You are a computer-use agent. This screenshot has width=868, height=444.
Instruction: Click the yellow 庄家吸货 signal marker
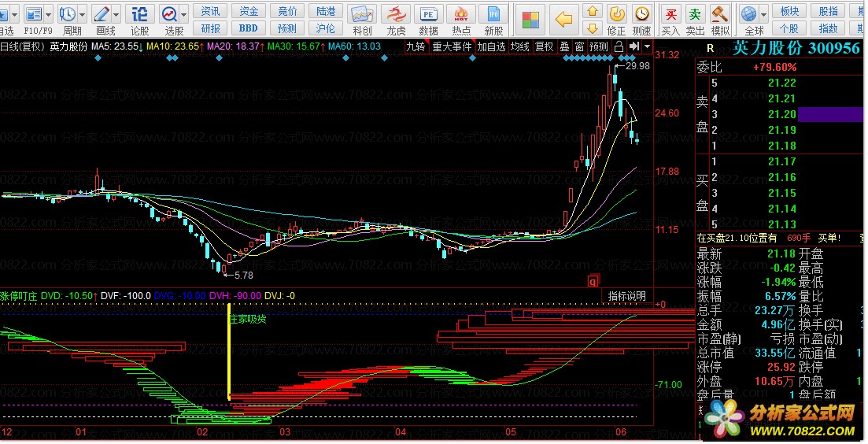248,320
